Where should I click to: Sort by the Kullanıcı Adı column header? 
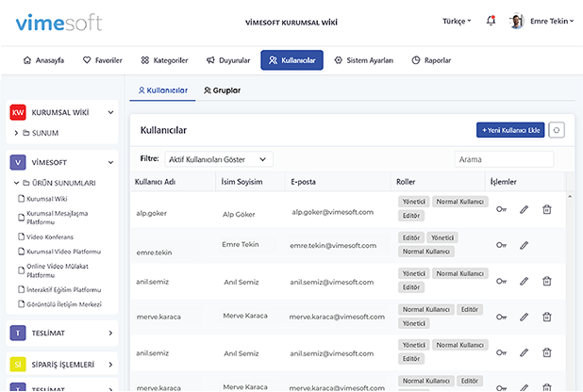pos(156,181)
